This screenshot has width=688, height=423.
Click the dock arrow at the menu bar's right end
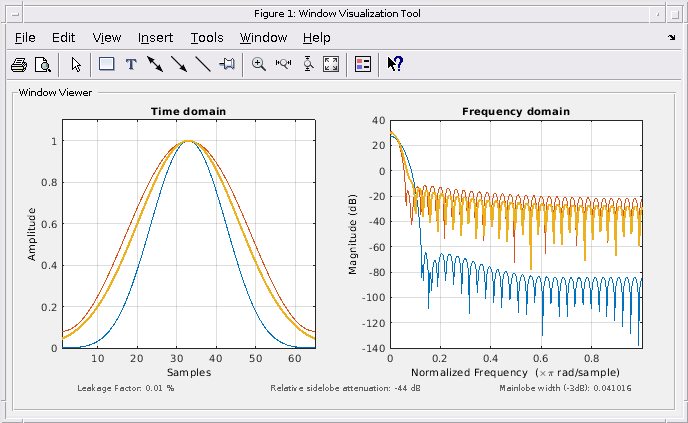point(672,38)
